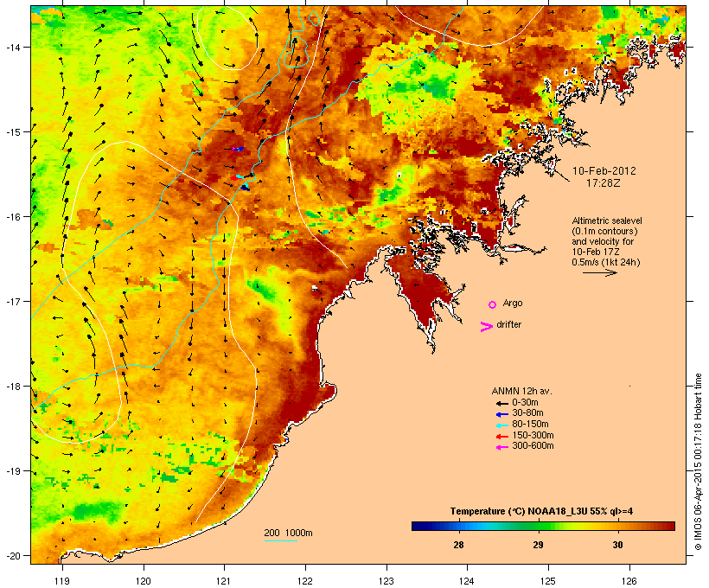
Task: Click the cyan 80-150m legend arrow
Action: 502,425
